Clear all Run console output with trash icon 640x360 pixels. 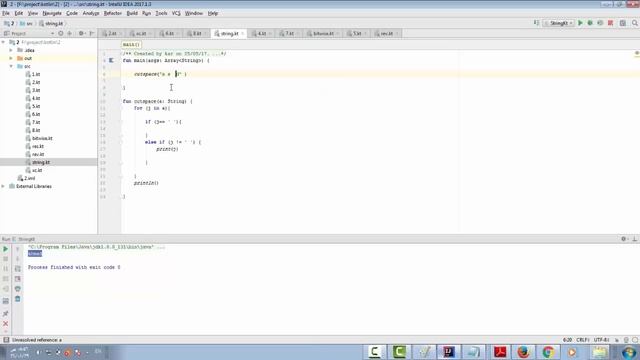18,299
